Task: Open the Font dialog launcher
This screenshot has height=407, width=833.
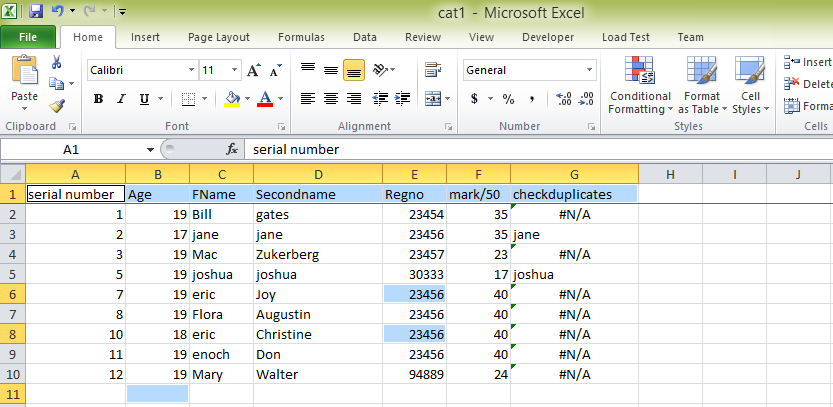Action: (282, 127)
